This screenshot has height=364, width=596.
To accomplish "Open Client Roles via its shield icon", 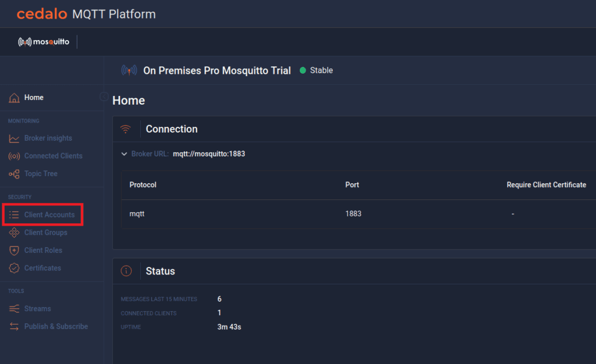I will 13,250.
